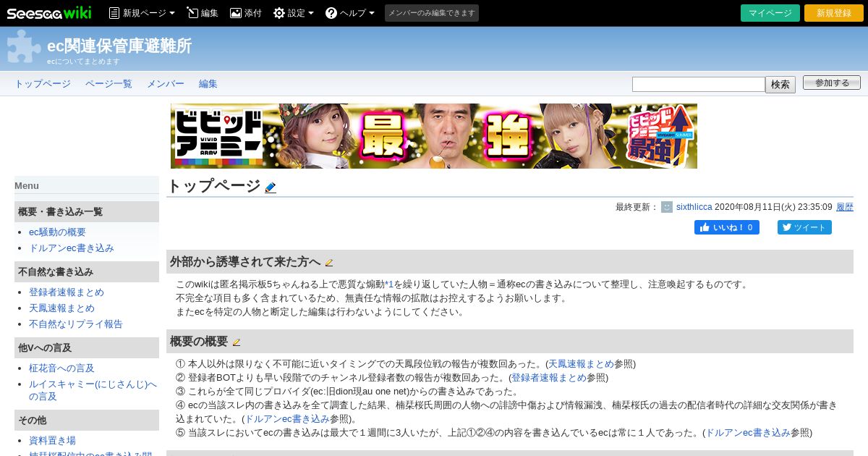This screenshot has height=456, width=868.
Task: Click the 検索 search button
Action: point(780,85)
